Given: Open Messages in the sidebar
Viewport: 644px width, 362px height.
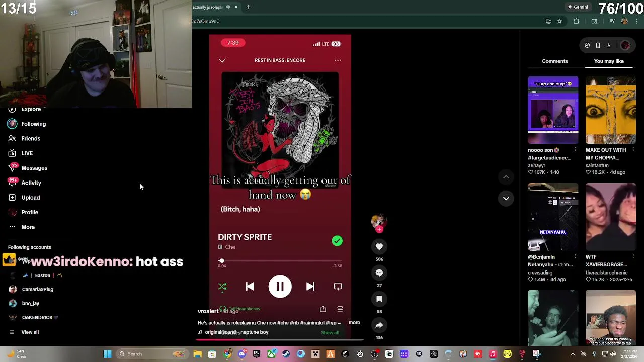Looking at the screenshot, I should tap(28, 168).
